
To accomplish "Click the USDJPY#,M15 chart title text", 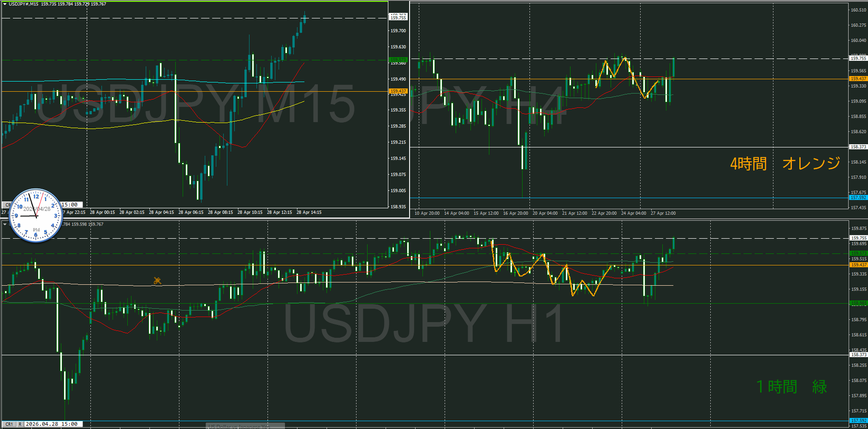I will [x=24, y=4].
